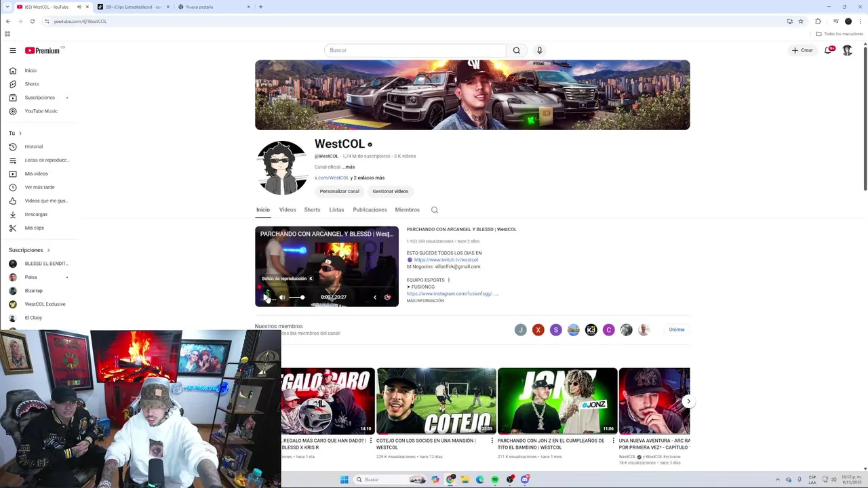The height and width of the screenshot is (488, 868).
Task: Open Discord from the taskbar
Action: point(525,480)
